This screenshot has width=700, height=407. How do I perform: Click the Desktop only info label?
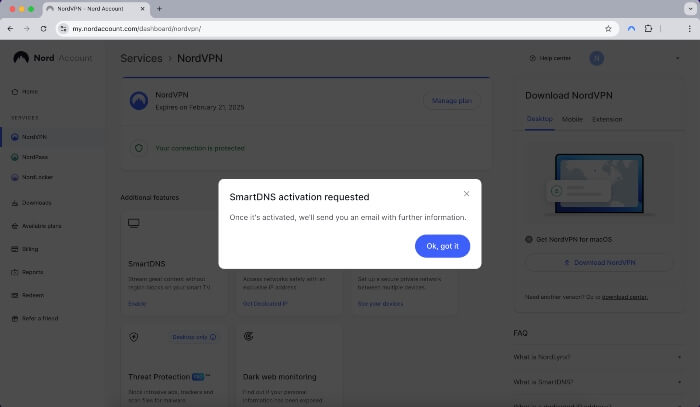tap(194, 337)
